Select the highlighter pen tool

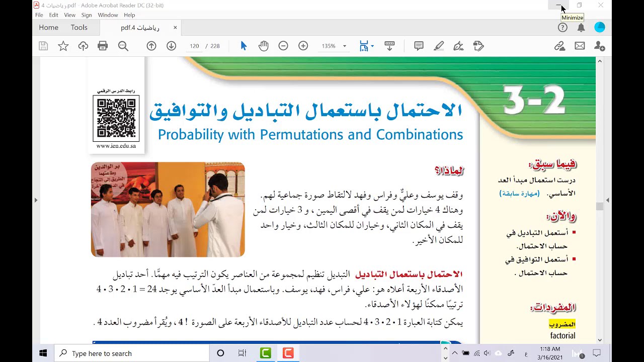439,46
